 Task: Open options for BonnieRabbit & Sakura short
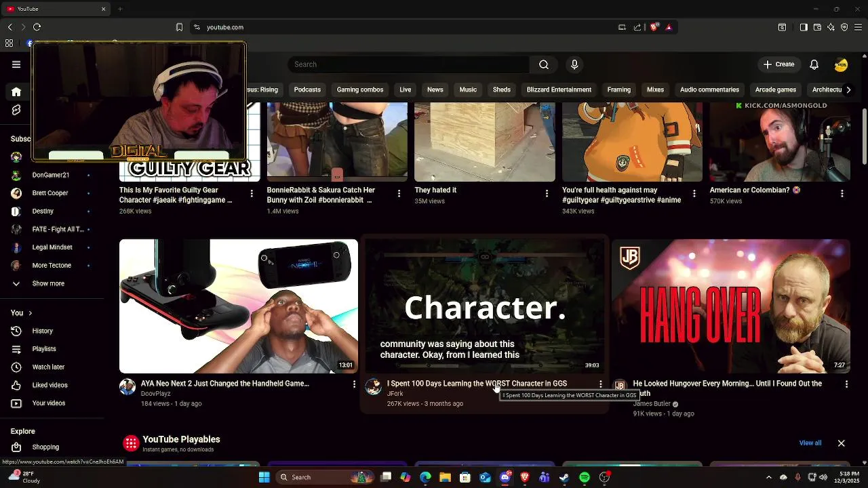(399, 194)
